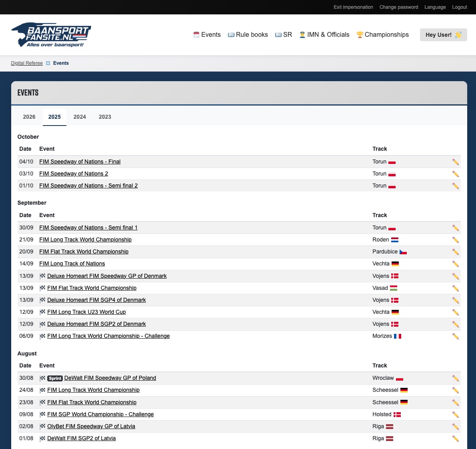Click the checkered flag icon beside FIM Long Track U23 World Cup
The image size is (476, 449).
click(42, 312)
